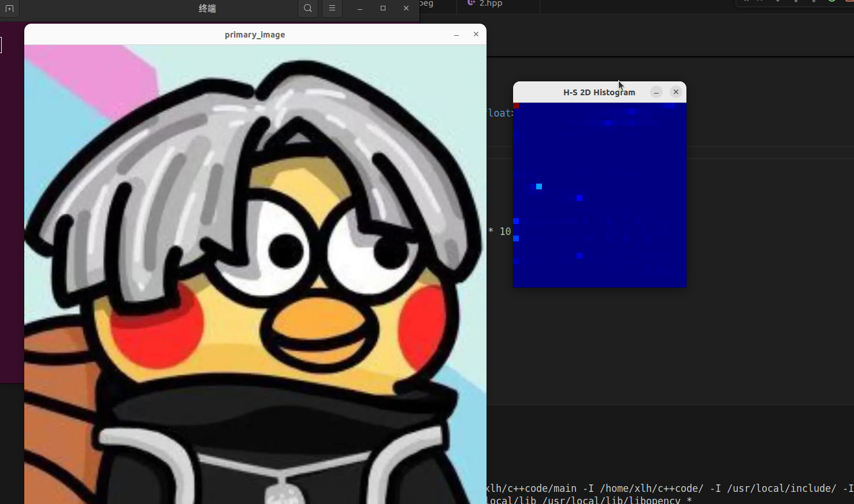
Task: Open the terminal hamburger menu
Action: 332,8
